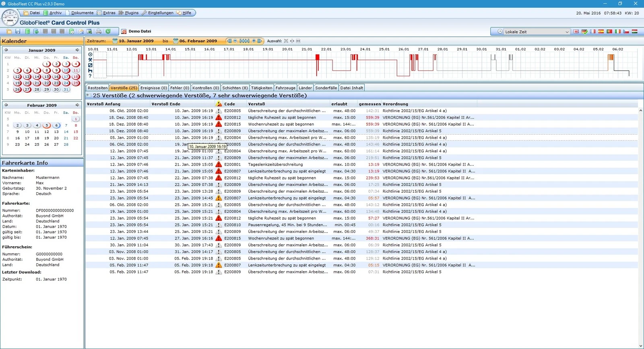Open the Einstellungen menu
Image resolution: width=644 pixels, height=349 pixels.
tap(157, 12)
